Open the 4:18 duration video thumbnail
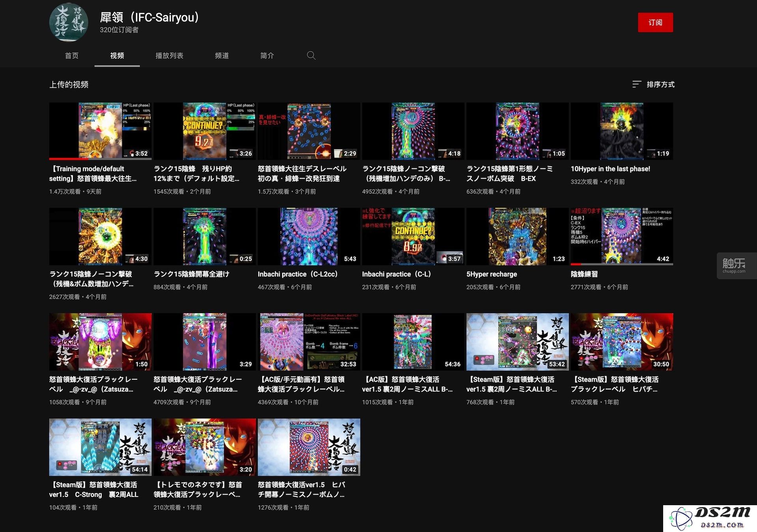Screen dimensions: 757x532 click(413, 131)
